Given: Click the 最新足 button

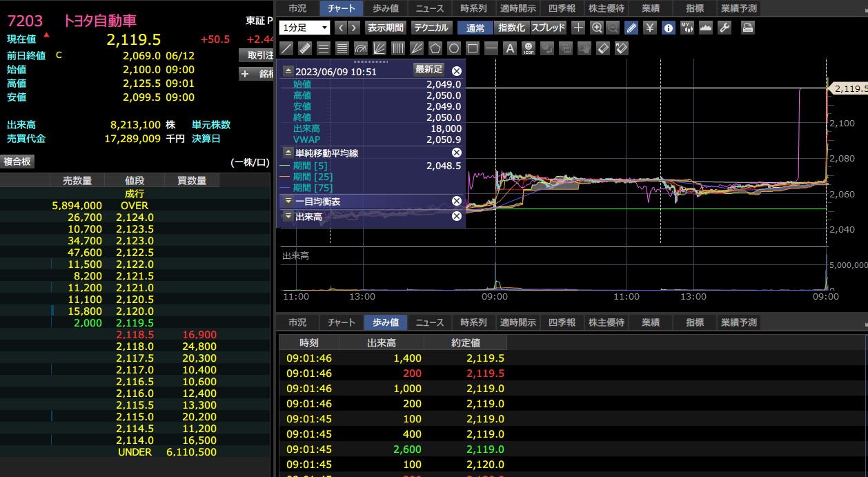Looking at the screenshot, I should coord(428,70).
